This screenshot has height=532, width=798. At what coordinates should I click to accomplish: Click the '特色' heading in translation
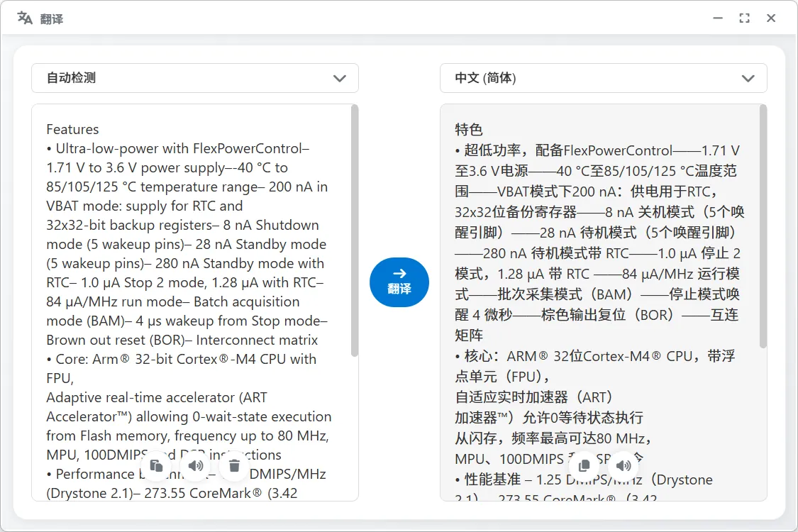pos(469,130)
